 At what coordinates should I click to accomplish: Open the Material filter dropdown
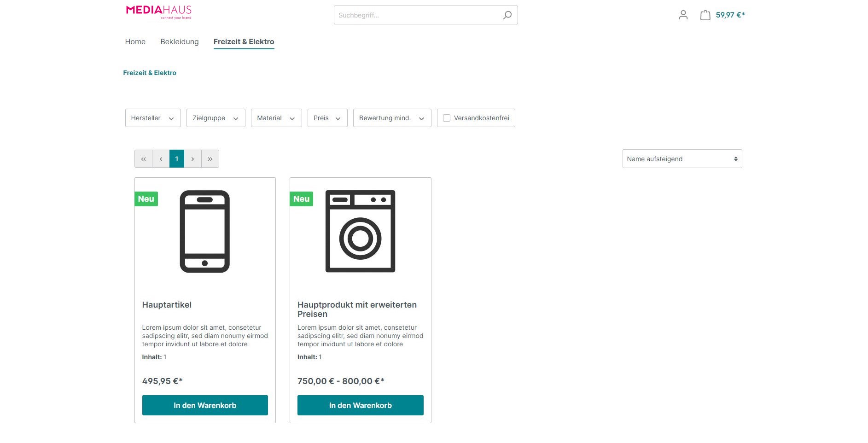[x=276, y=118]
